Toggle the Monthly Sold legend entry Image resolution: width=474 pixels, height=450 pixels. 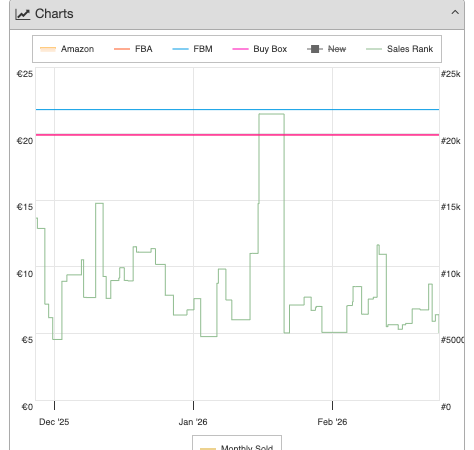(237, 447)
